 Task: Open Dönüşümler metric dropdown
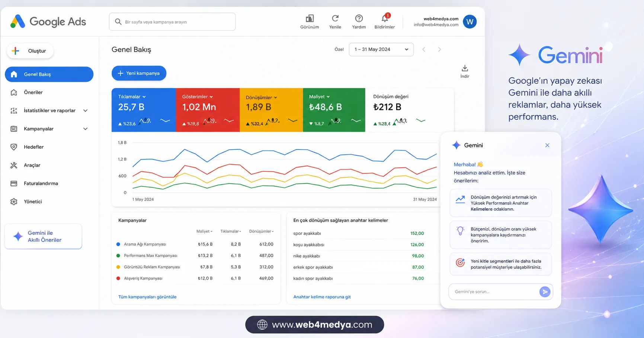pos(262,97)
